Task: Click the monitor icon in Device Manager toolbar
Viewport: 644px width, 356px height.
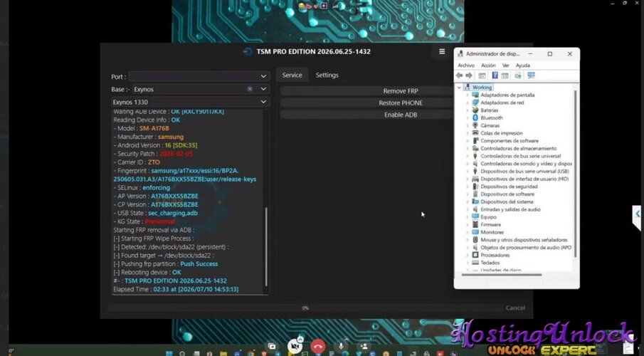Action: click(x=531, y=75)
